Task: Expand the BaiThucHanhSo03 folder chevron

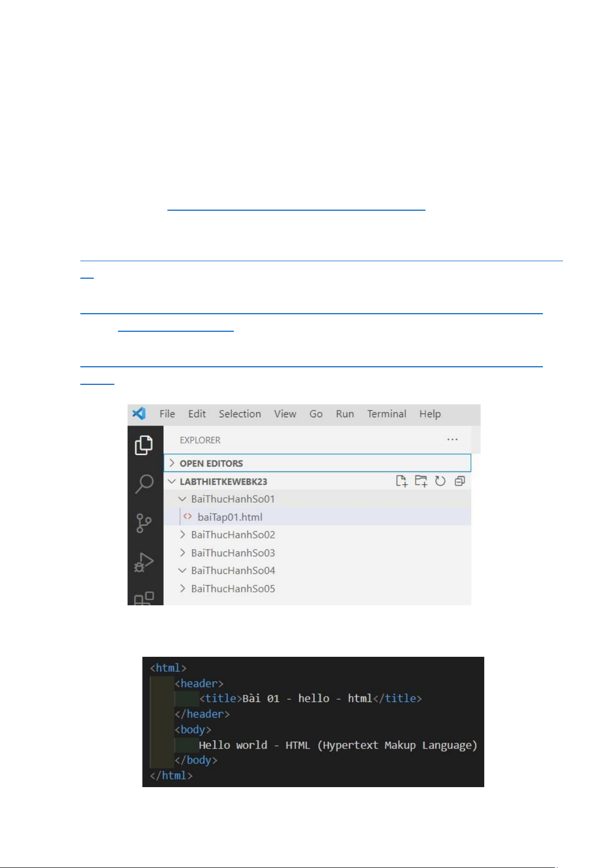Action: [182, 552]
